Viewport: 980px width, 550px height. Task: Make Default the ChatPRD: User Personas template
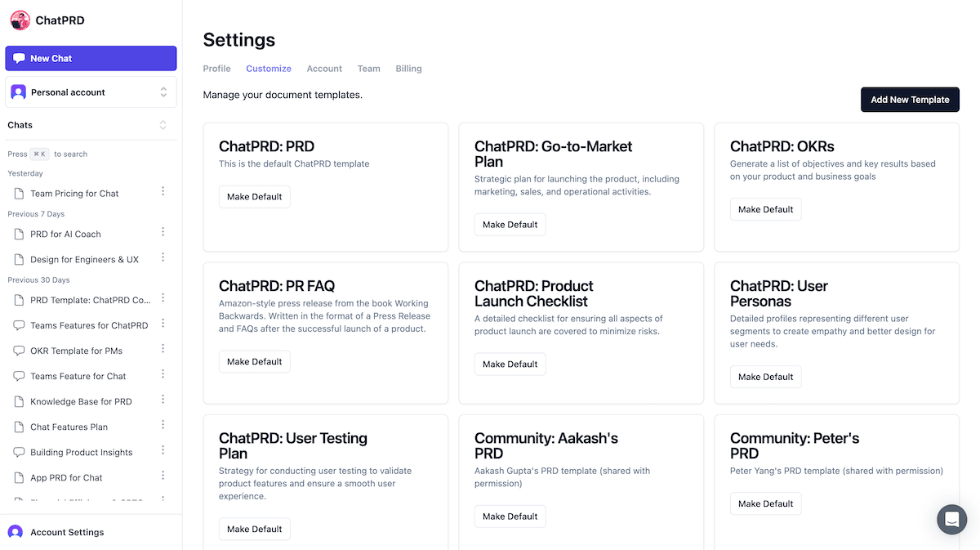click(x=765, y=377)
